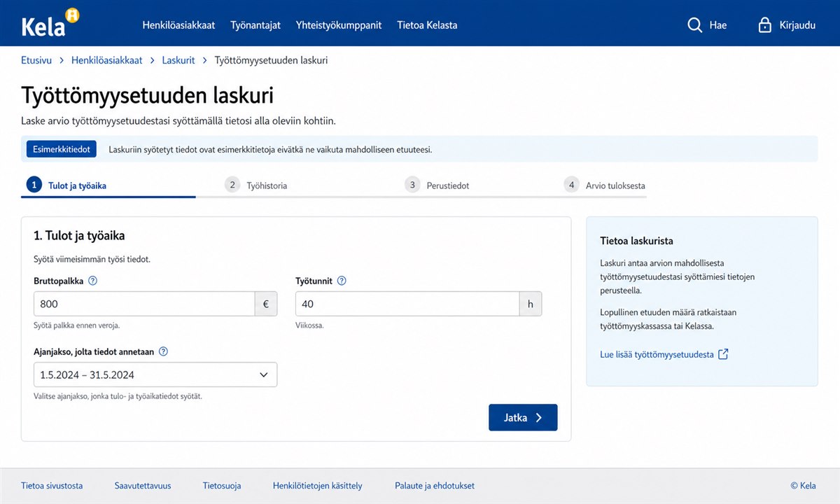Click step 4 circle icon
Image resolution: width=840 pixels, height=504 pixels.
pyautogui.click(x=572, y=185)
